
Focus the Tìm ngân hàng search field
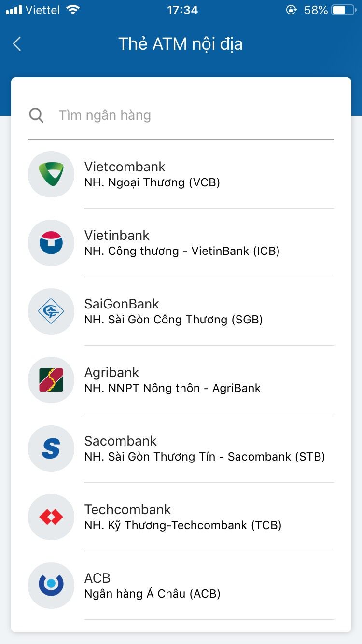(x=193, y=115)
